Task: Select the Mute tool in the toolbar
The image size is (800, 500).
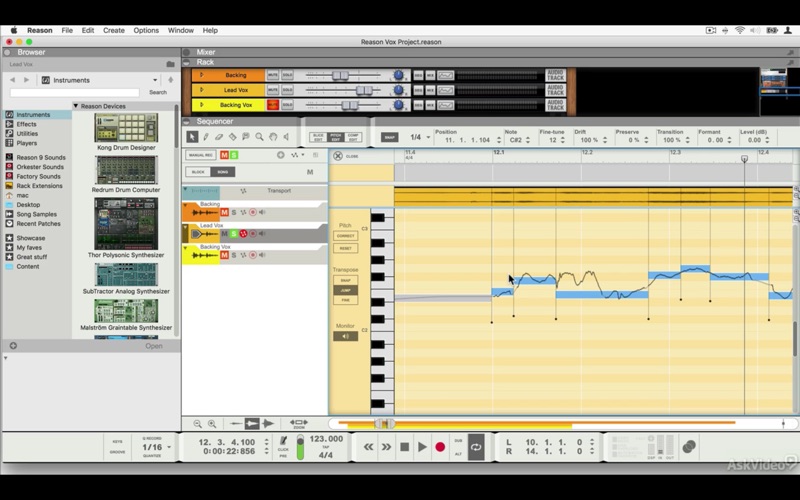Action: [x=246, y=137]
